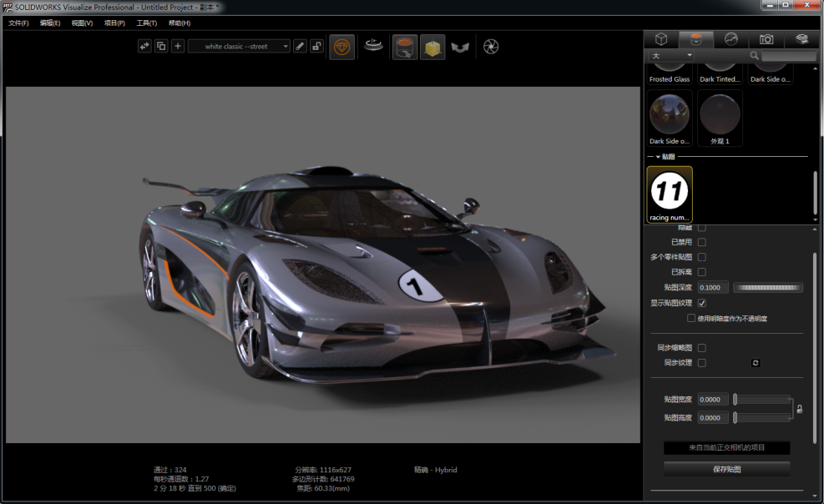The height and width of the screenshot is (504, 824).
Task: Click the appearance edit pencil icon
Action: tap(300, 46)
